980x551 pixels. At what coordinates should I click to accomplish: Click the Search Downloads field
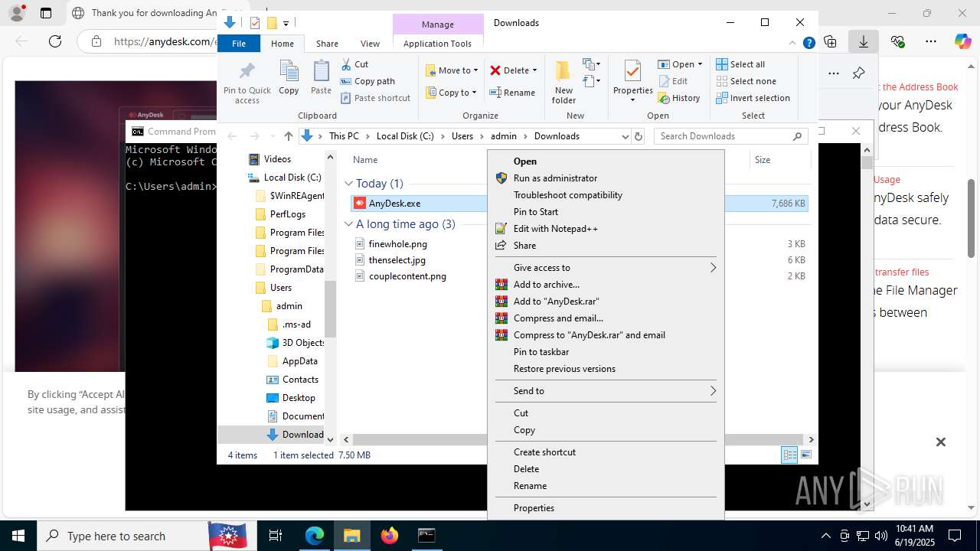click(730, 136)
